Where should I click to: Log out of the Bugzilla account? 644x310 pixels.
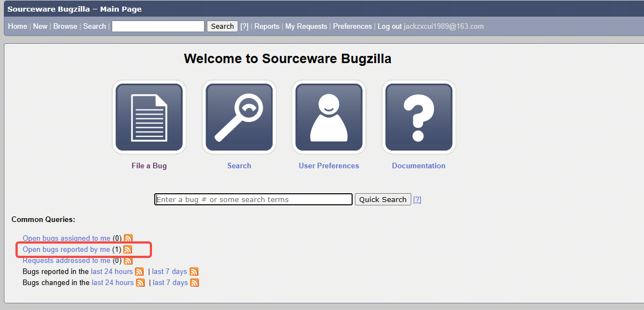tap(390, 27)
